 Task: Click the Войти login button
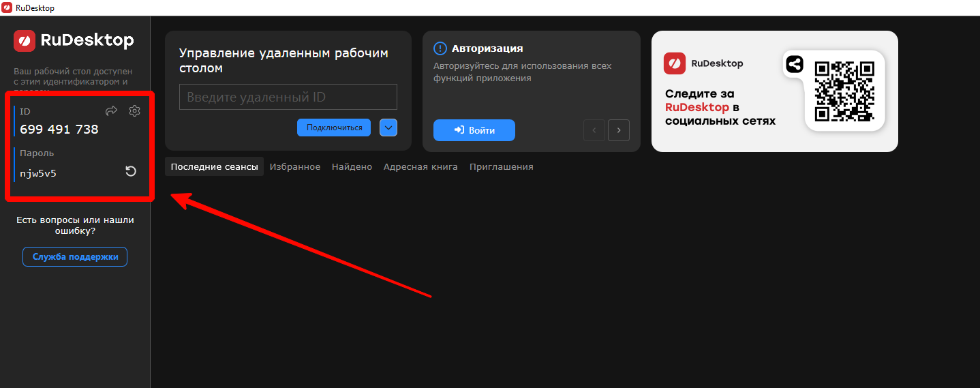point(474,130)
